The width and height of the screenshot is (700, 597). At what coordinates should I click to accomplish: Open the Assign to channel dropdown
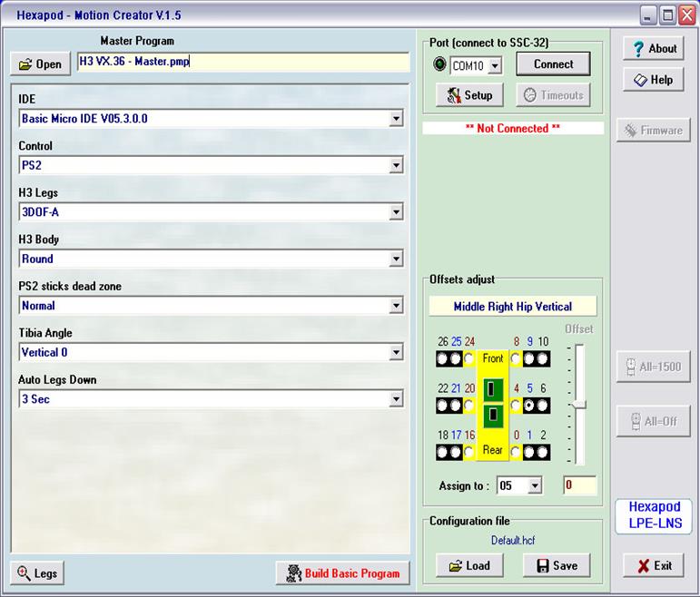[535, 485]
